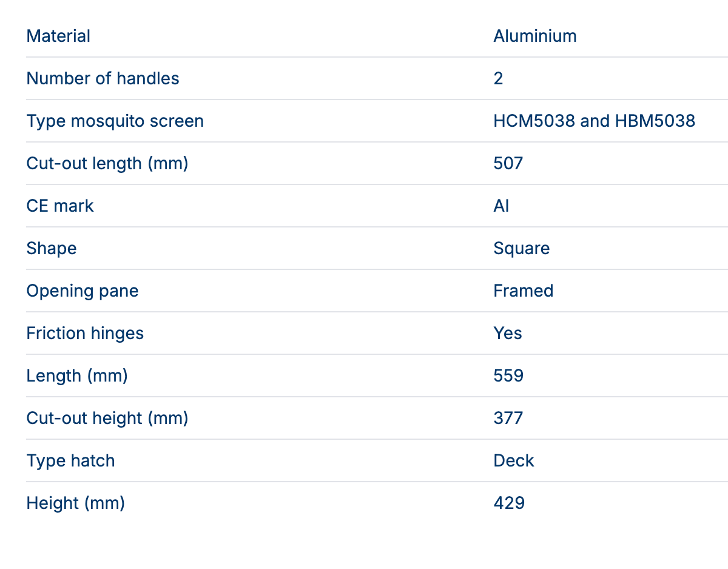This screenshot has width=728, height=569.
Task: Click the Cut-out length (mm) label
Action: click(x=107, y=164)
